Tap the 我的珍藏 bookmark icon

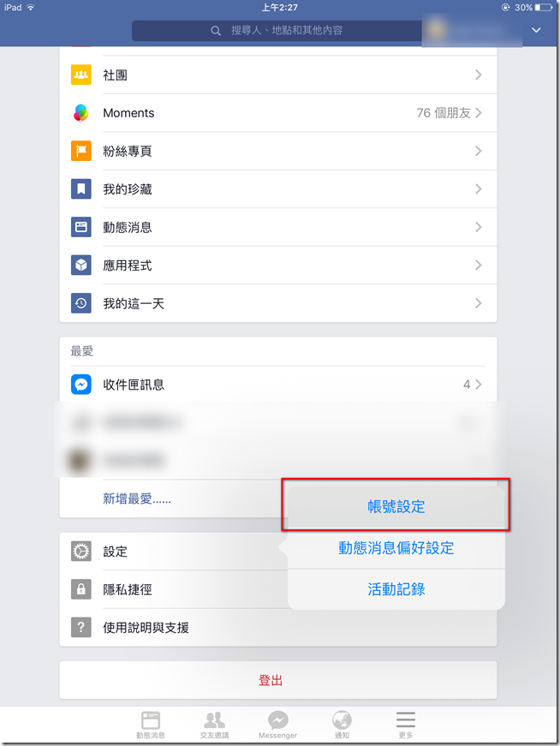pyautogui.click(x=80, y=189)
